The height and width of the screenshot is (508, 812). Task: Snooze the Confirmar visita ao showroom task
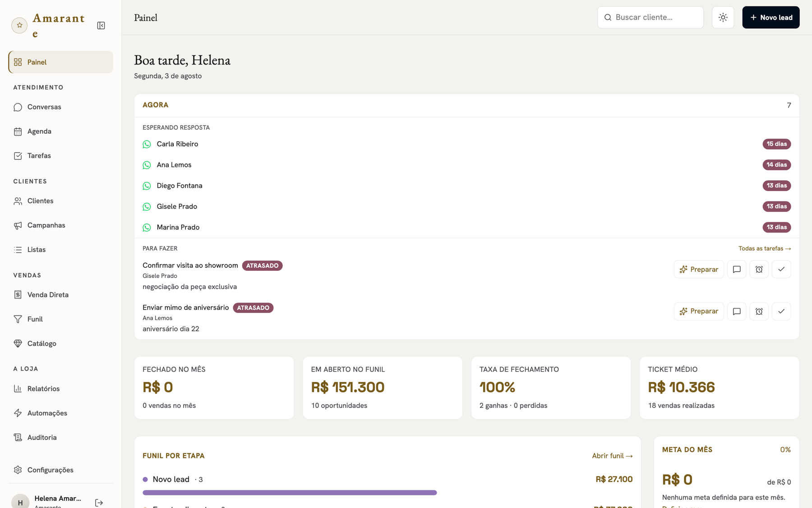pos(759,270)
